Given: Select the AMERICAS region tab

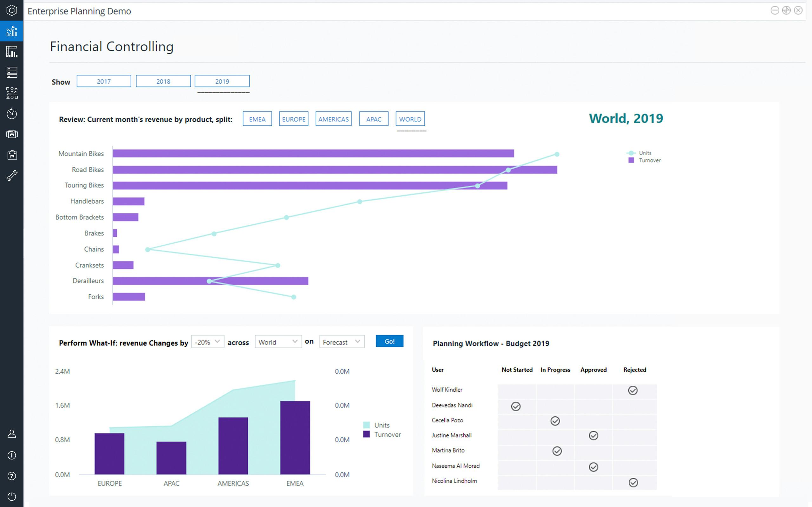Looking at the screenshot, I should [333, 119].
